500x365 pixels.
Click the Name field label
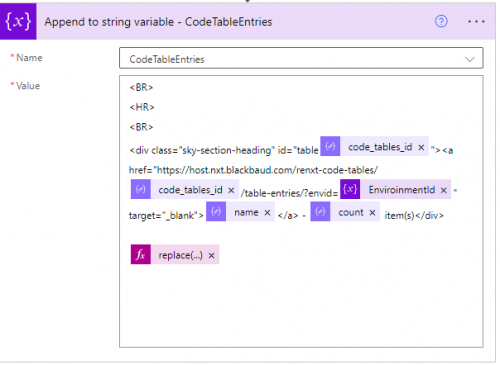coord(29,58)
